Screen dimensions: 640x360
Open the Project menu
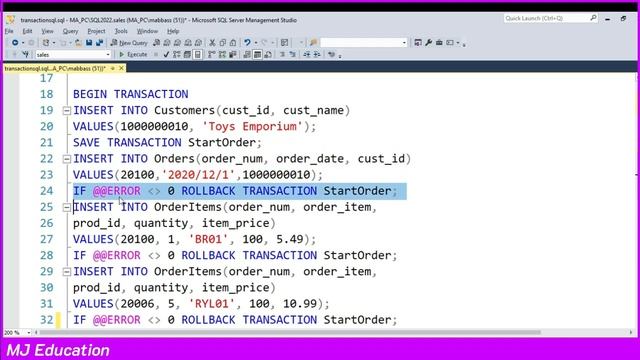tap(96, 31)
